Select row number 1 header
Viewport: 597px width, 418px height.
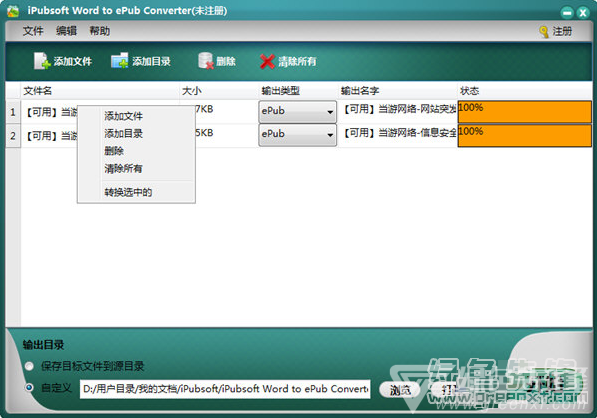pyautogui.click(x=13, y=112)
